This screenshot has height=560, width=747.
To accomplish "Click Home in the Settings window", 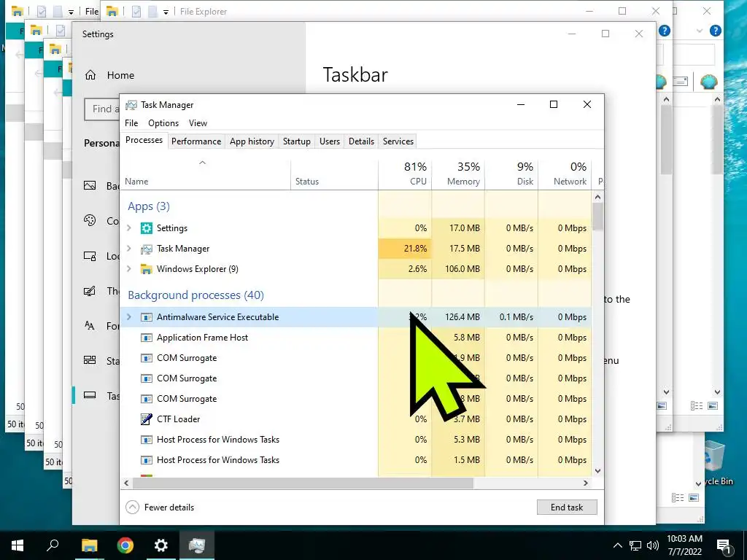I will pos(120,75).
